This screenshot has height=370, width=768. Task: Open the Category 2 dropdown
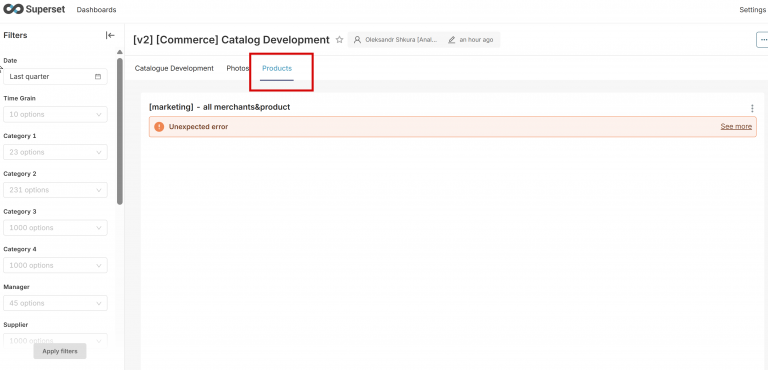tap(55, 190)
